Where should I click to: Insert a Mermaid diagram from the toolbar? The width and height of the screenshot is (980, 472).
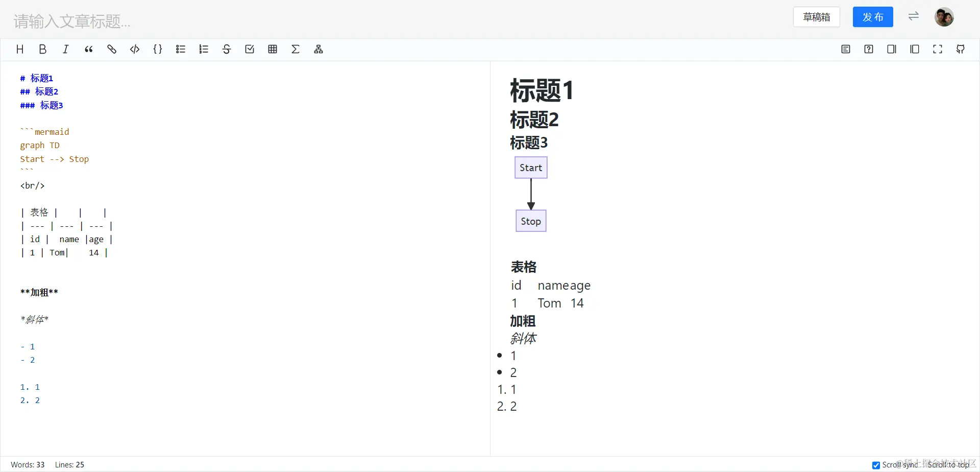tap(318, 49)
